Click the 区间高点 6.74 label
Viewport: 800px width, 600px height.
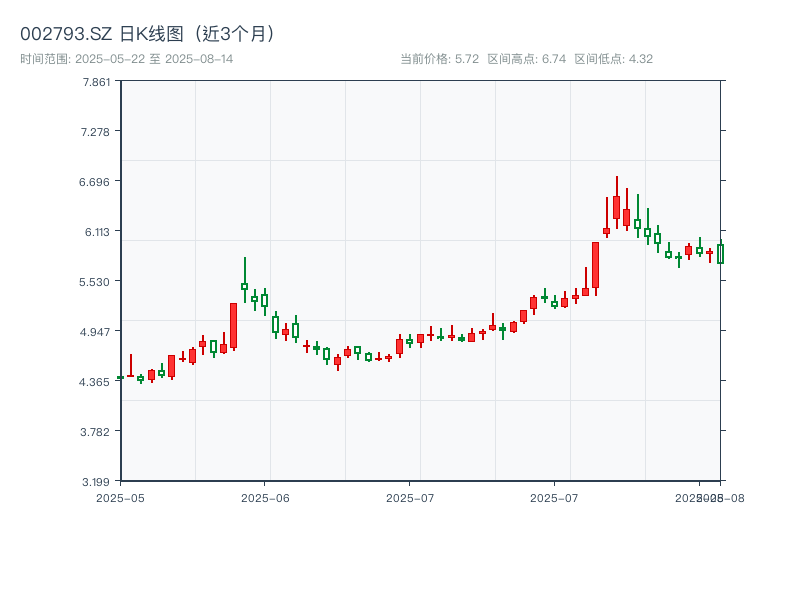click(527, 59)
